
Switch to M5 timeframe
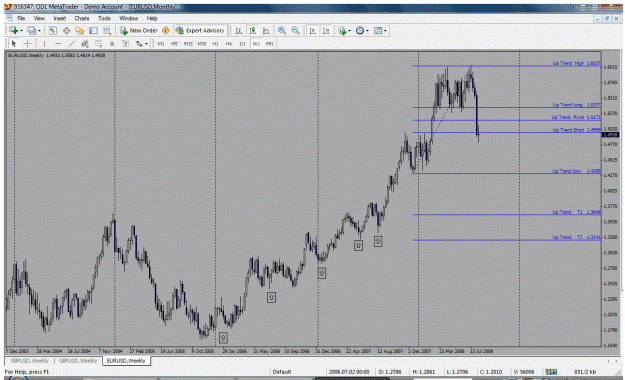tap(174, 44)
